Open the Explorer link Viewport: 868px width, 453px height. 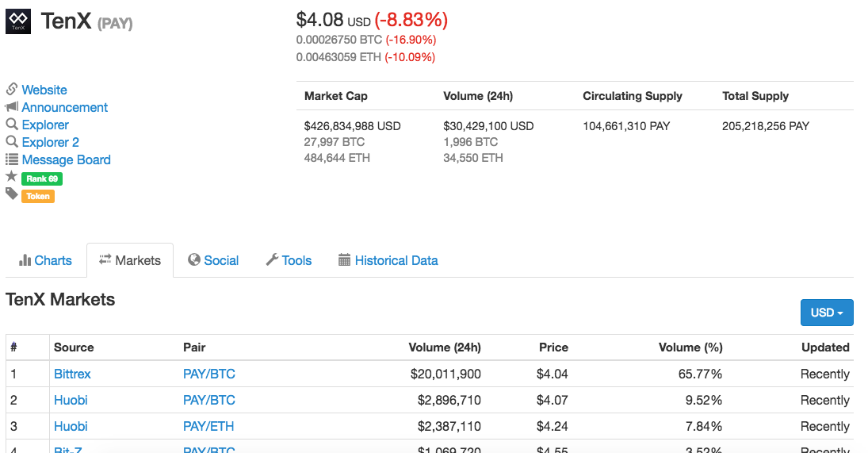(x=45, y=125)
